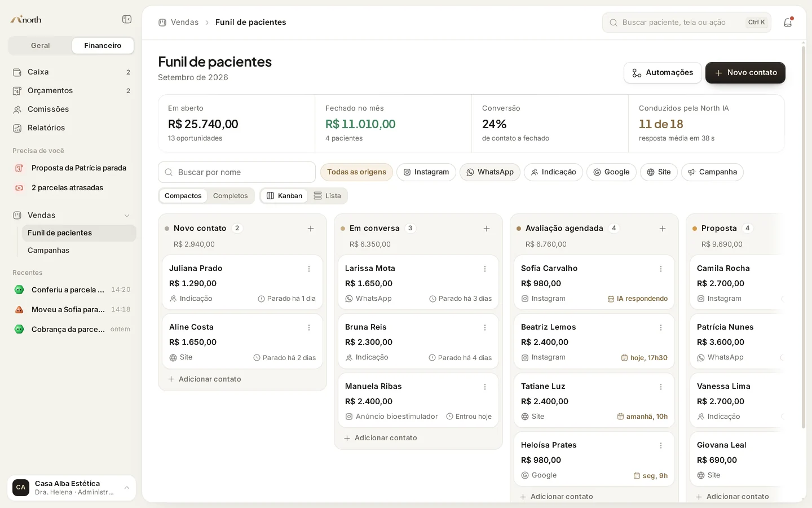This screenshot has height=508, width=812.
Task: Switch to Financeiro mode
Action: point(103,46)
